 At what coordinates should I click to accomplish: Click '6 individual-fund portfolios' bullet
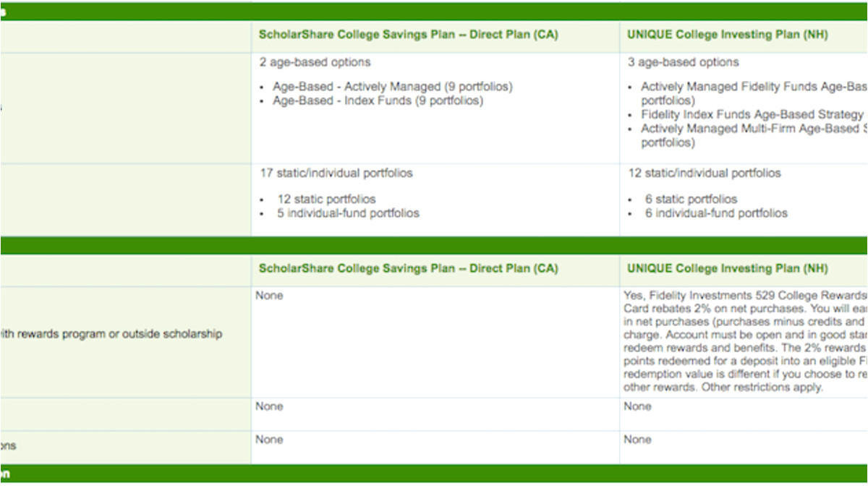(x=716, y=213)
